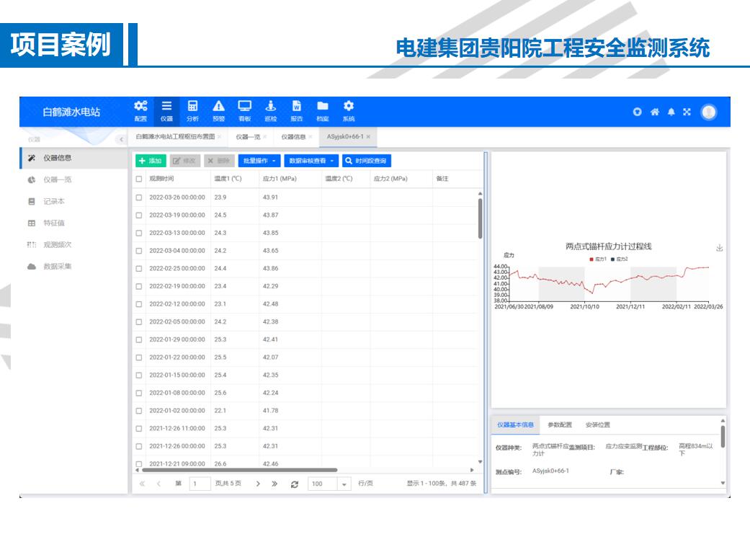Expand the 批量操作 batch operations dropdown

(259, 161)
